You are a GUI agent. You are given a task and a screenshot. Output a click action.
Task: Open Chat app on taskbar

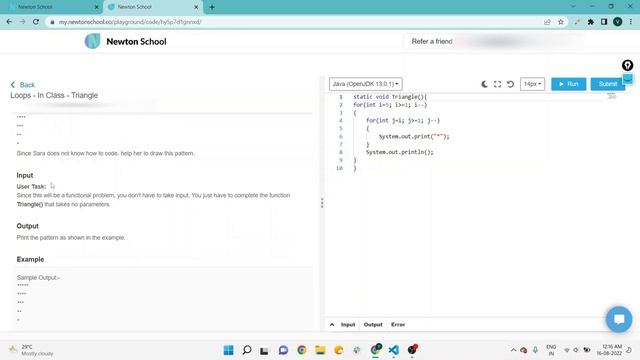pos(283,350)
